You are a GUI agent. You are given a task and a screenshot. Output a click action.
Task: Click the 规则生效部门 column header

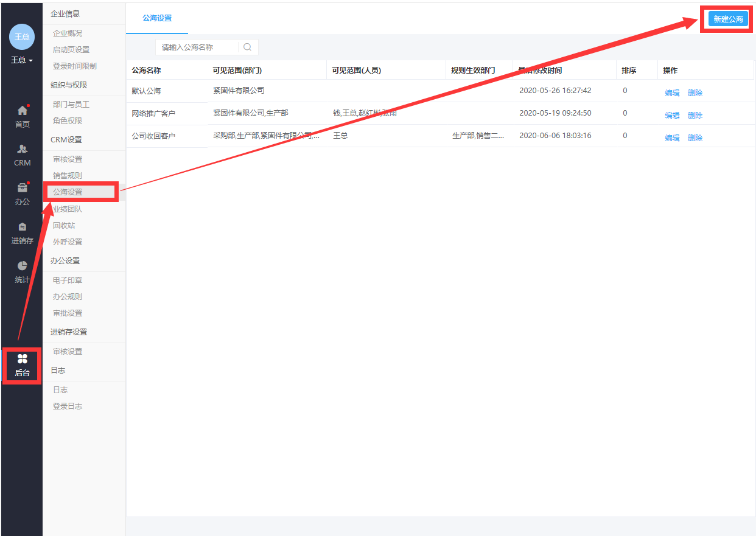point(473,70)
